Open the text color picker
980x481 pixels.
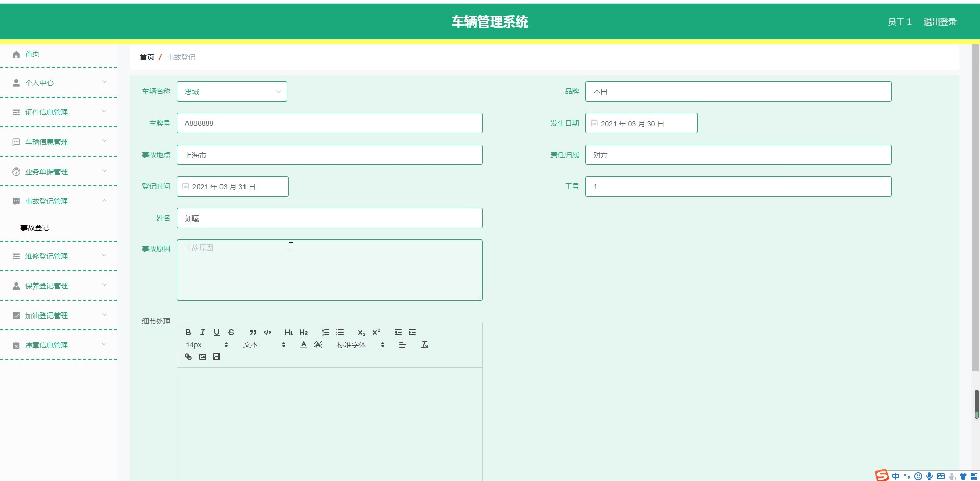(x=303, y=345)
